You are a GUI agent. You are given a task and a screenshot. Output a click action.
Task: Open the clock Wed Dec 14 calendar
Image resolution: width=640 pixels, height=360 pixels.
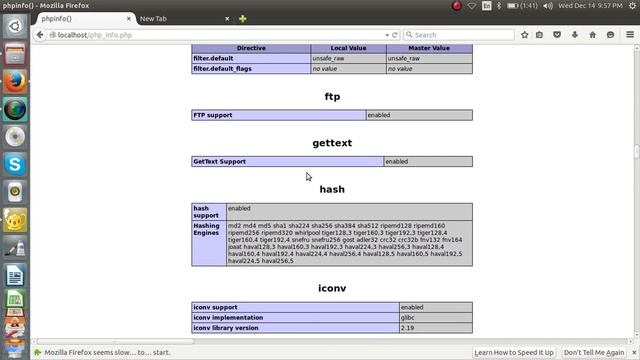point(590,6)
